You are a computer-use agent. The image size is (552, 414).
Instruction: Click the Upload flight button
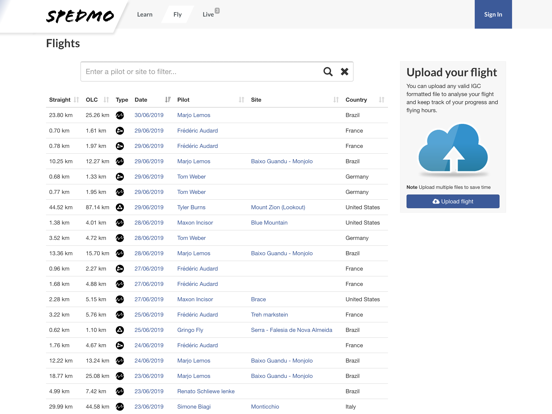pyautogui.click(x=453, y=201)
